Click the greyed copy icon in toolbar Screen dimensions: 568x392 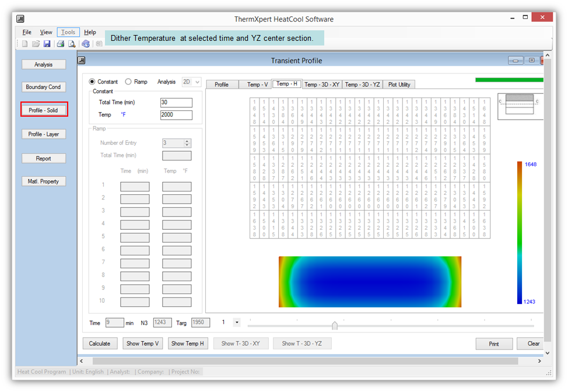pos(99,44)
